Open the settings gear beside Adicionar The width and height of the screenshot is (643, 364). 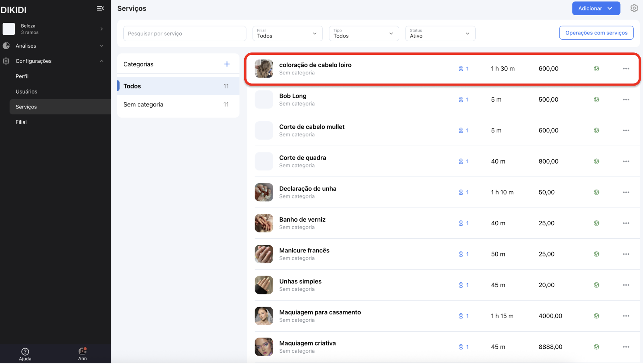634,8
